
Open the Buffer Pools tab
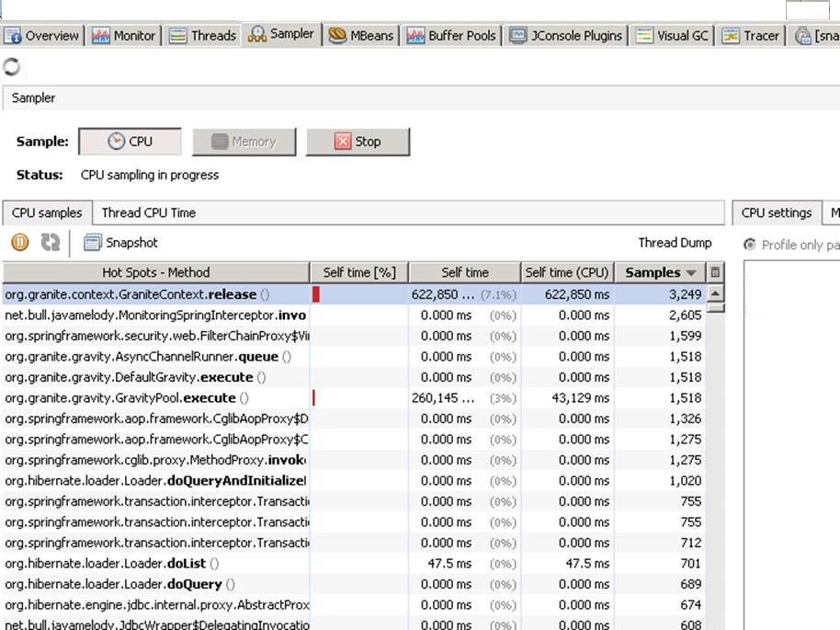[451, 35]
